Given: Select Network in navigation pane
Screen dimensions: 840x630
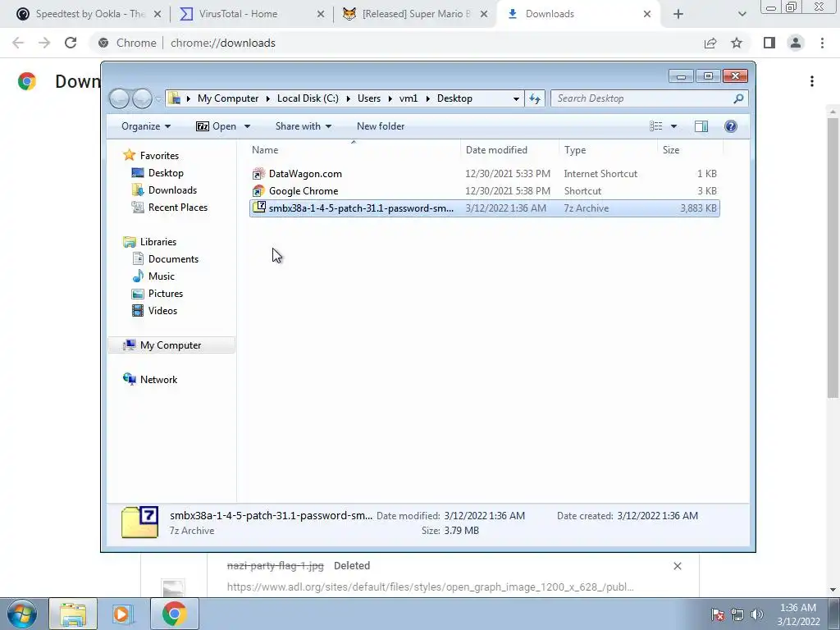Looking at the screenshot, I should tap(158, 379).
